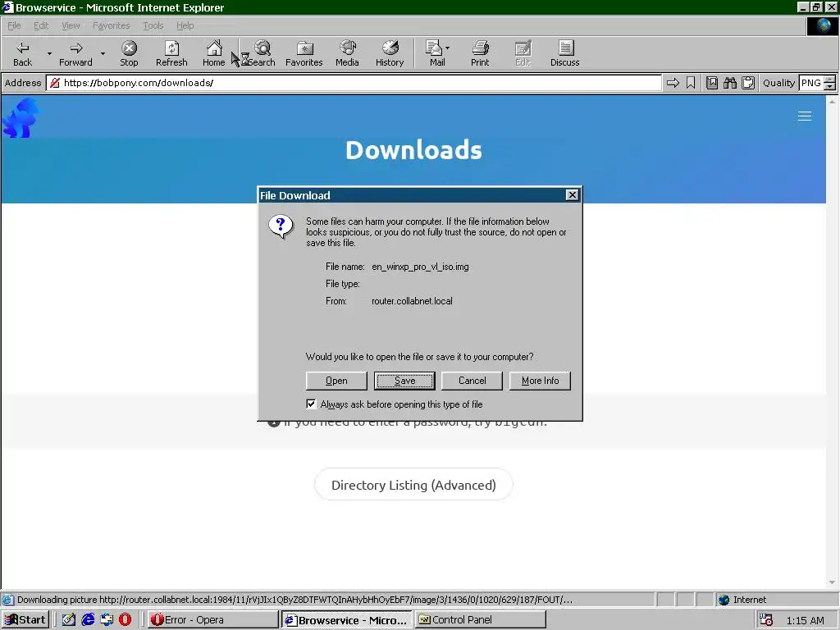Click Quality spinner up arrow

click(830, 80)
